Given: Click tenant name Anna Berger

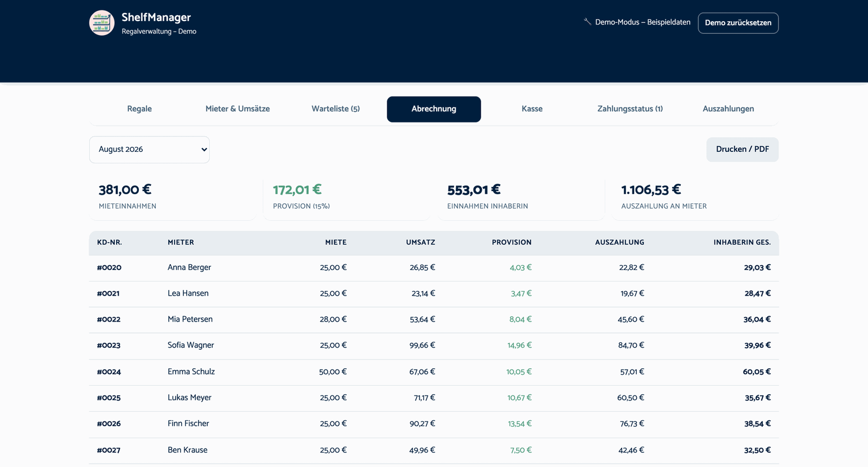Looking at the screenshot, I should tap(189, 267).
